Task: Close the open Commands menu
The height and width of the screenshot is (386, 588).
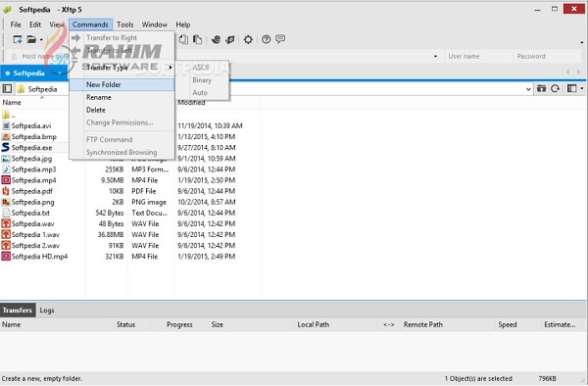Action: 90,24
